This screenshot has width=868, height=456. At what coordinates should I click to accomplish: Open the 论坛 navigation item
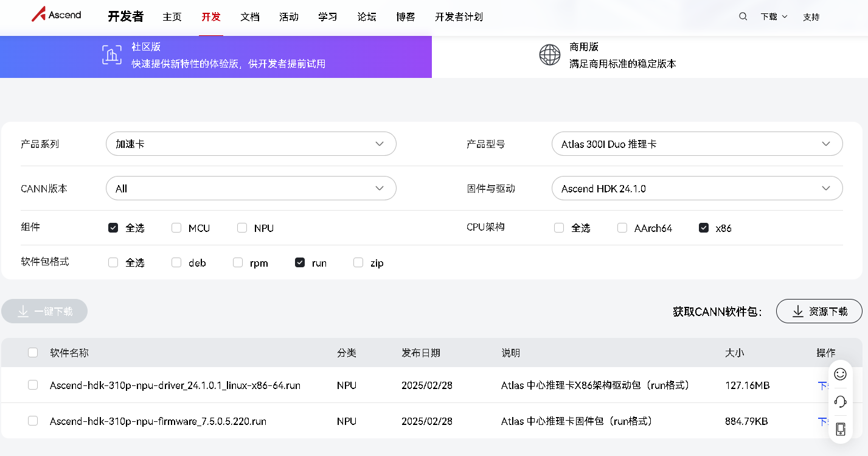click(x=367, y=17)
